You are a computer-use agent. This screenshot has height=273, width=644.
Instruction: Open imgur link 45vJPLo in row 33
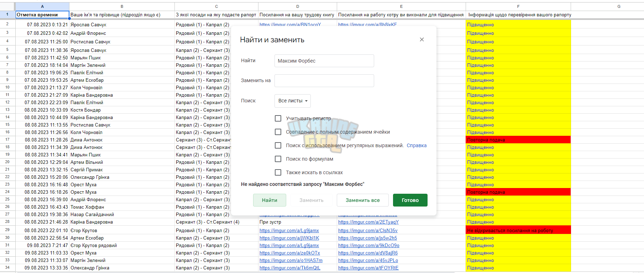click(368, 261)
